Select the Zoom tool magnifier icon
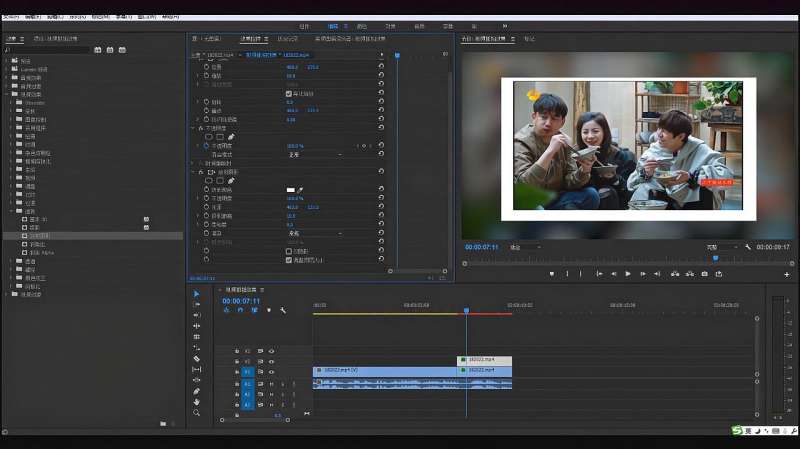800x449 pixels. point(197,412)
